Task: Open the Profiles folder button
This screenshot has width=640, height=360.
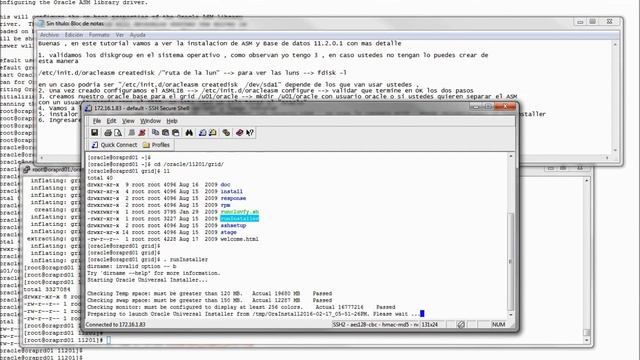Action: pos(156,145)
